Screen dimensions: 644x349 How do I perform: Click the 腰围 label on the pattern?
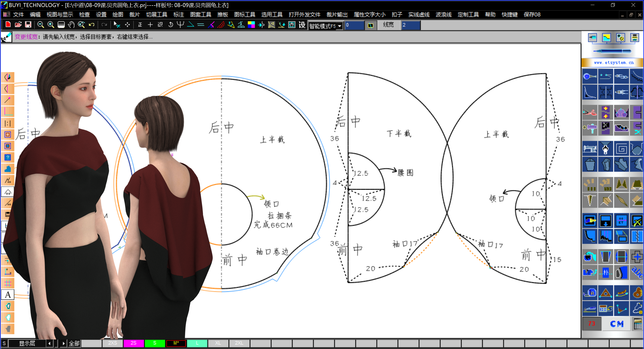click(405, 173)
